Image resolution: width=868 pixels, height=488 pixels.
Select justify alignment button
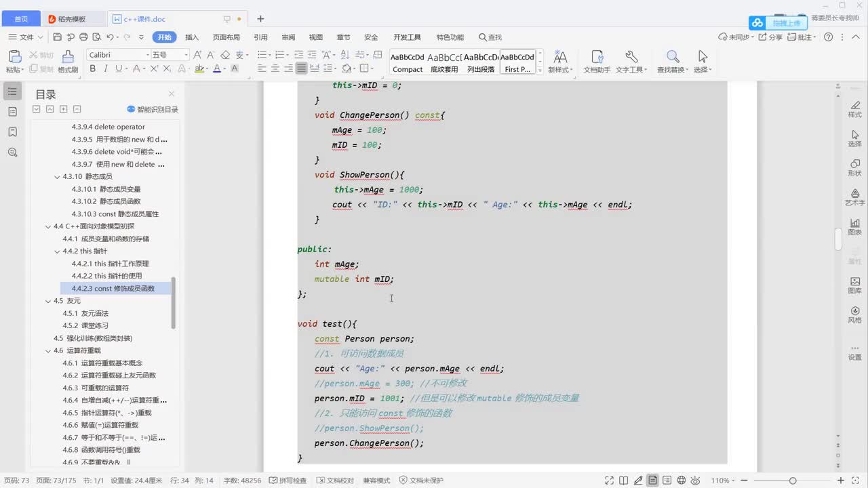pyautogui.click(x=302, y=68)
